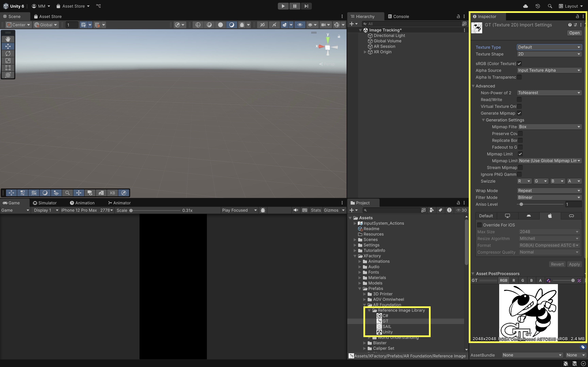Toggle Mute Audio in Game view
Image resolution: width=588 pixels, height=367 pixels.
(296, 210)
